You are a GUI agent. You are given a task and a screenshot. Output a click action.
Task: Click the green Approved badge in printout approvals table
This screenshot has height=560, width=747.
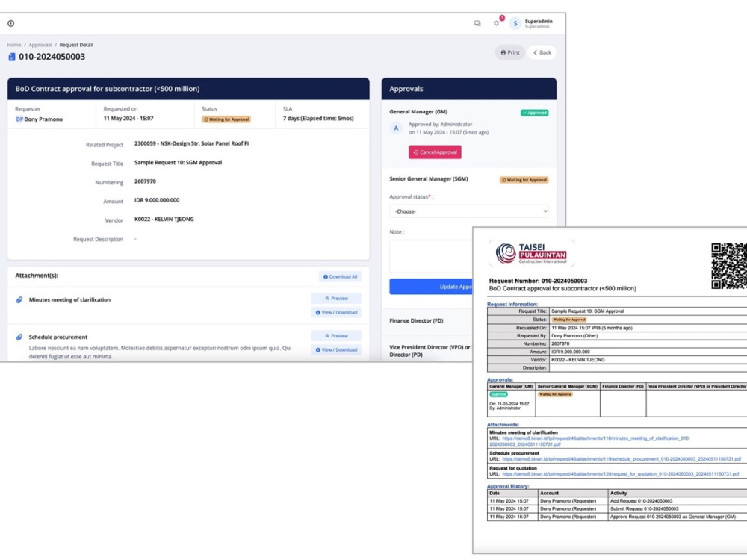coord(499,394)
